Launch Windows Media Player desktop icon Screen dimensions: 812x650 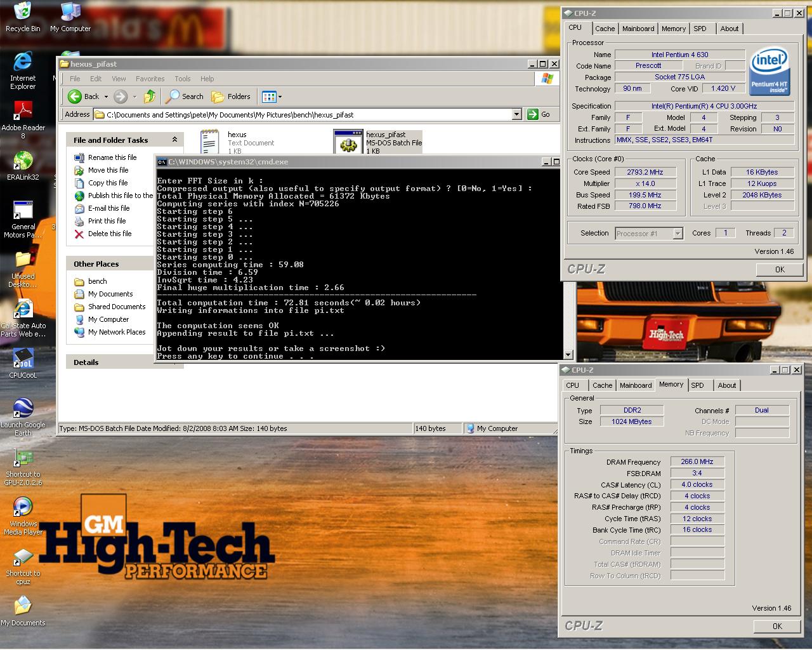[x=23, y=517]
